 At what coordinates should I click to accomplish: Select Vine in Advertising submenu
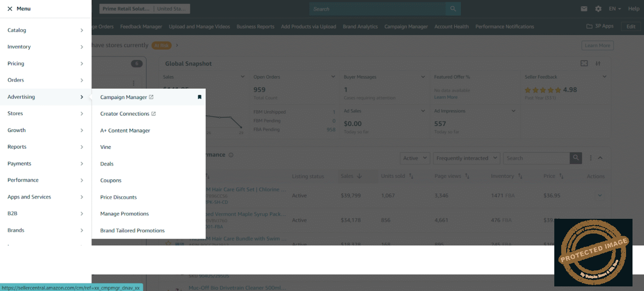[x=106, y=147]
